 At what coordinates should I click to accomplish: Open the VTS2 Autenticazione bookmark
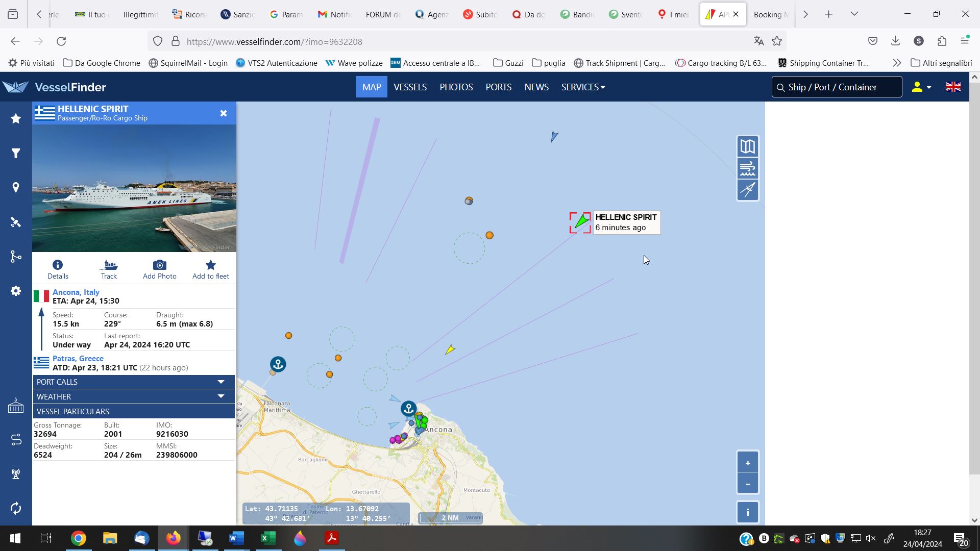[x=277, y=63]
